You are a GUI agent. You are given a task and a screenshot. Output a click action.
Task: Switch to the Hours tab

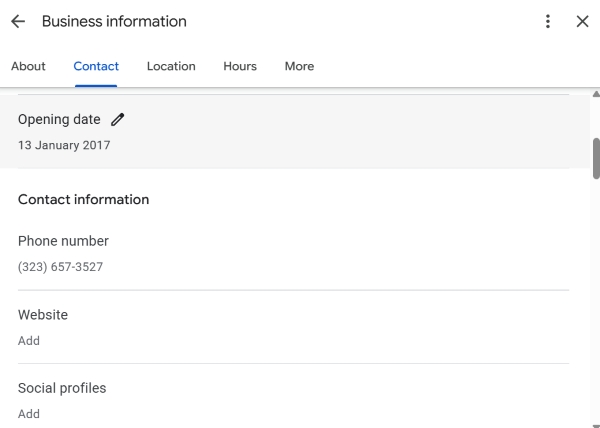tap(240, 67)
